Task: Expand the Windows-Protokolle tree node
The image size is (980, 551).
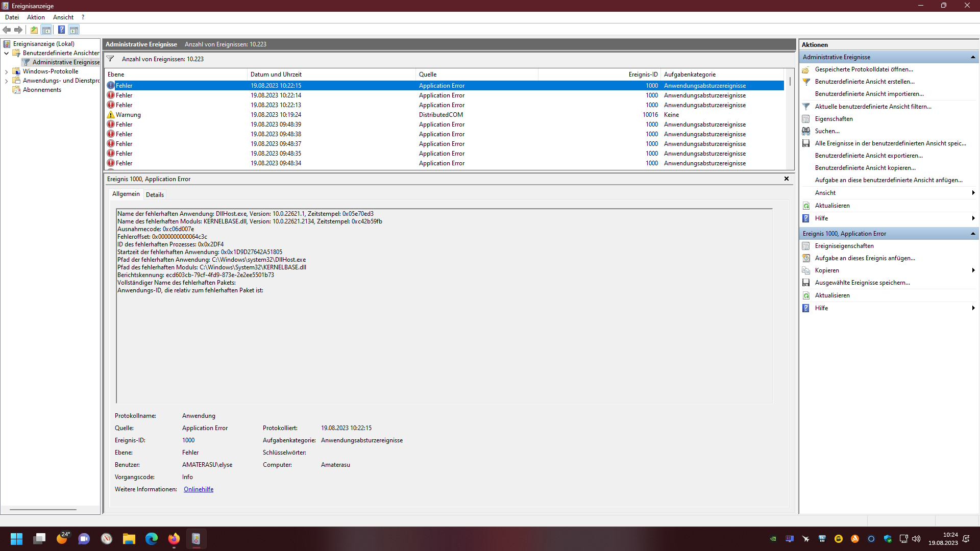Action: [x=6, y=72]
